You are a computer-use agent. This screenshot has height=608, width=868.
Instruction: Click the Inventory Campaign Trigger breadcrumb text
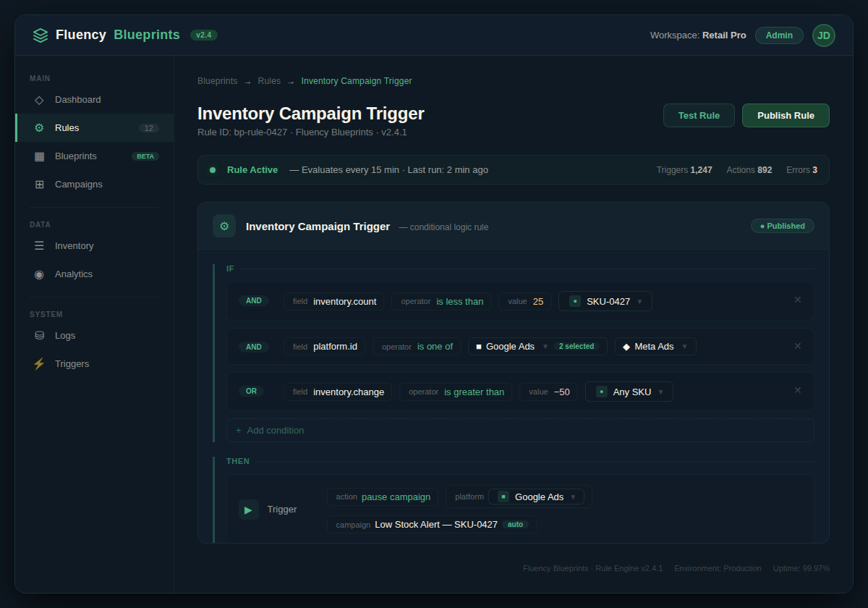coord(357,81)
